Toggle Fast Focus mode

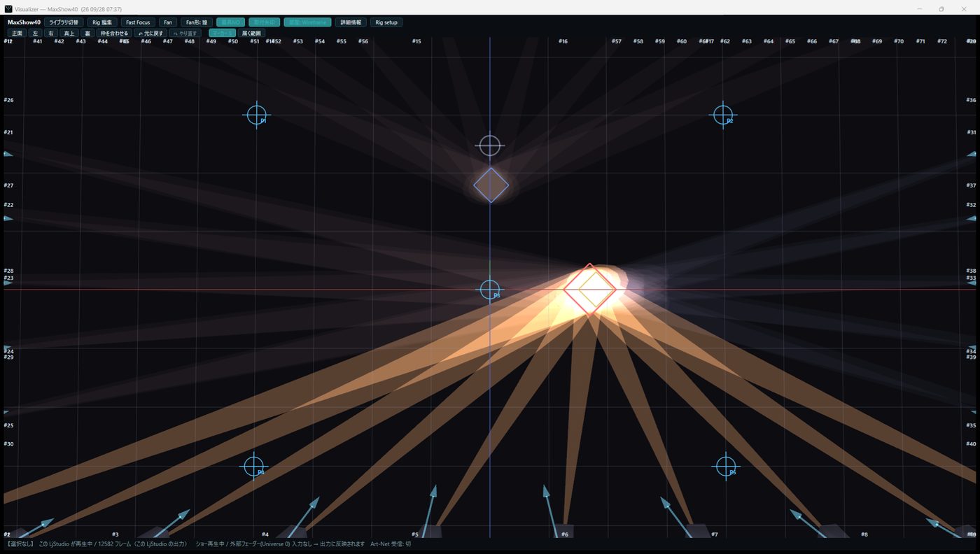pos(138,22)
